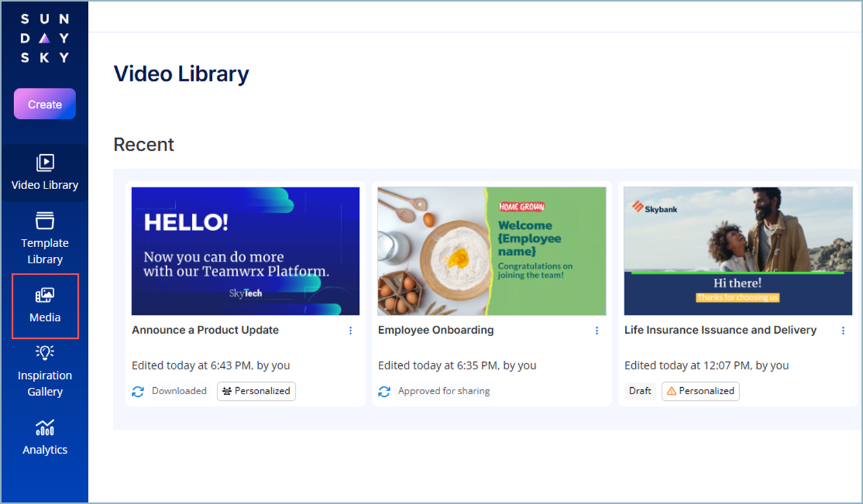Open the Media library icon
The height and width of the screenshot is (504, 863).
[45, 296]
